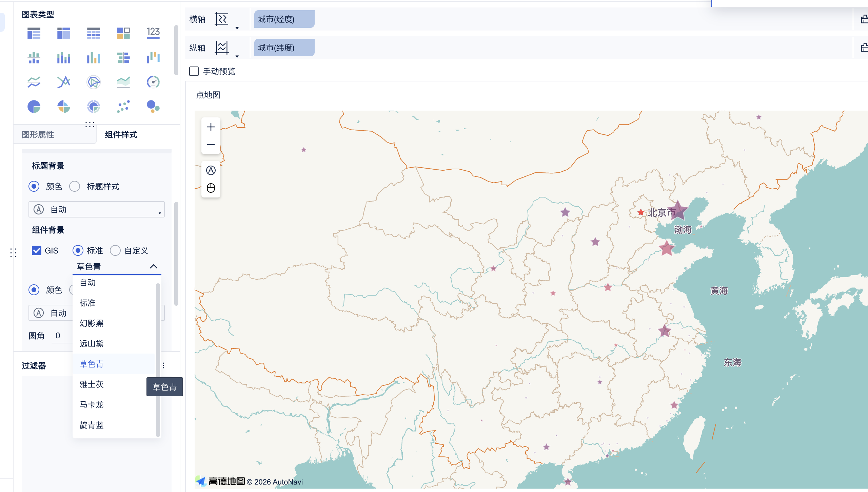Select the scatter plot chart icon
The image size is (868, 492).
pyautogui.click(x=123, y=107)
